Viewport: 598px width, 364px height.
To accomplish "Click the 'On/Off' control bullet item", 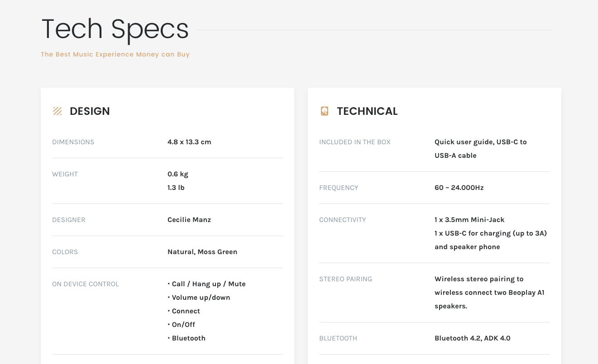I will 183,325.
